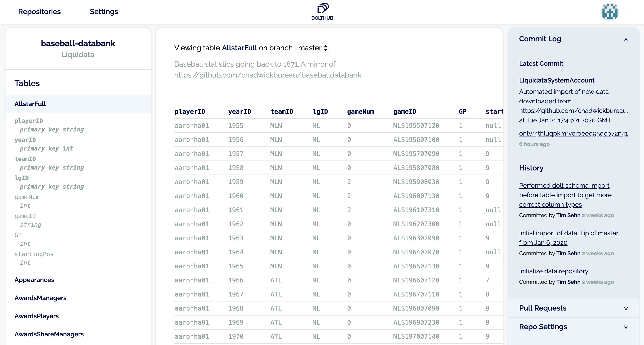This screenshot has width=644, height=345.
Task: Open commit ontvr4thluqpkmrveroeeq95qcb72n41
Action: point(573,134)
